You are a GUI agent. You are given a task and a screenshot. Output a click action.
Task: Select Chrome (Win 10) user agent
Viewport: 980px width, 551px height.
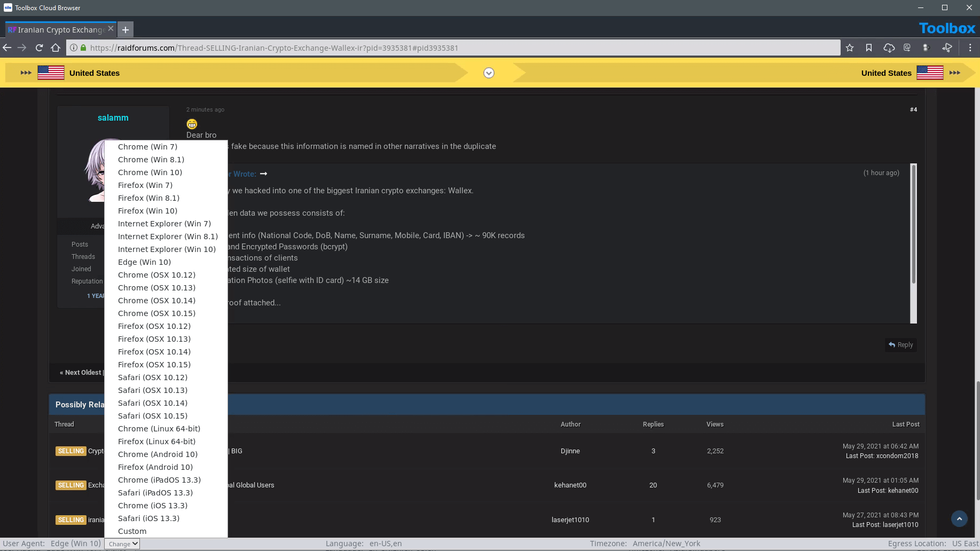click(166, 172)
